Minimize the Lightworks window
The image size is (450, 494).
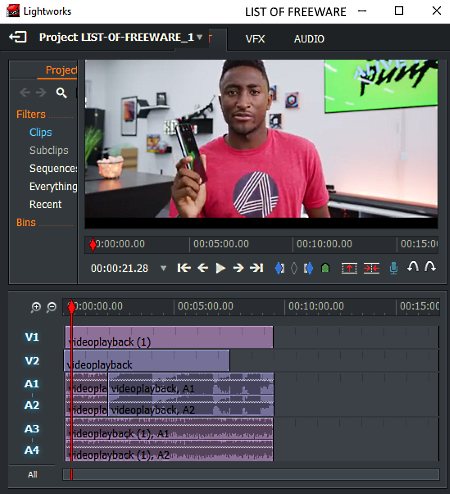pos(362,11)
